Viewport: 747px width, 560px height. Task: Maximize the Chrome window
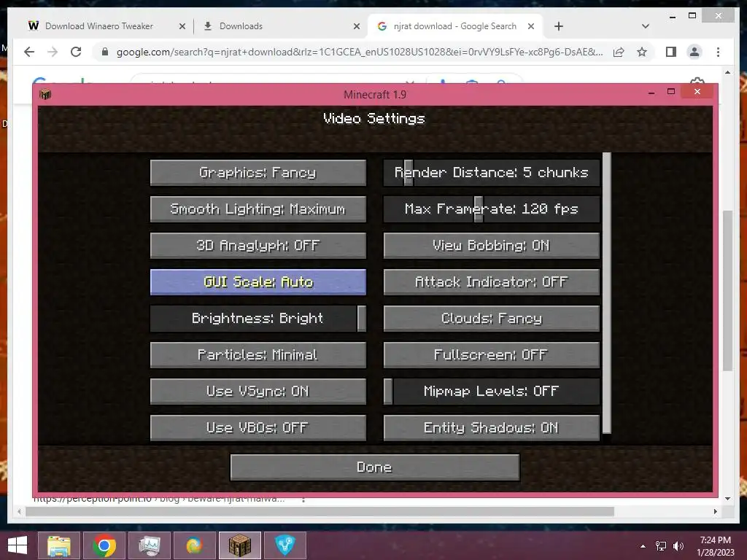point(692,16)
